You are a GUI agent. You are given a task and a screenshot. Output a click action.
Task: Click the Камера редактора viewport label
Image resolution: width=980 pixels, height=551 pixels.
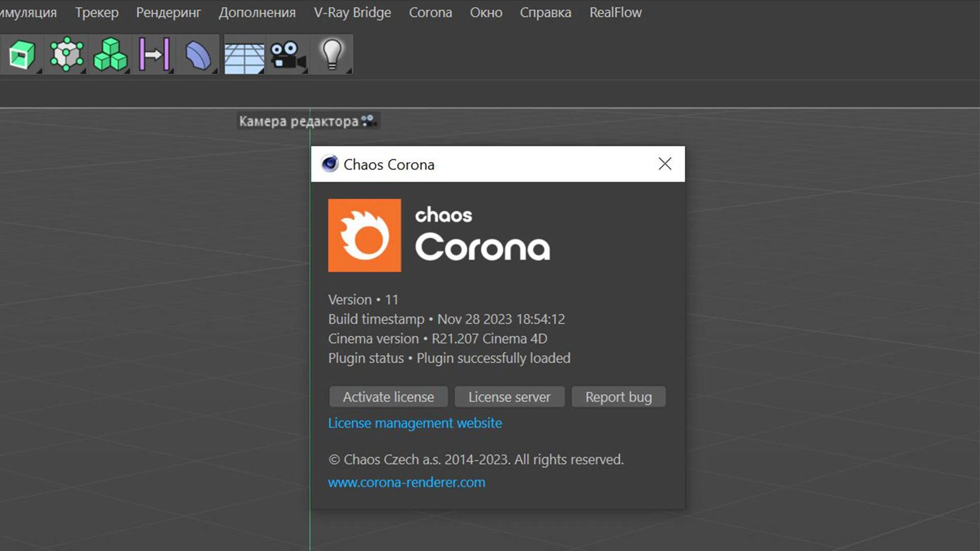299,121
